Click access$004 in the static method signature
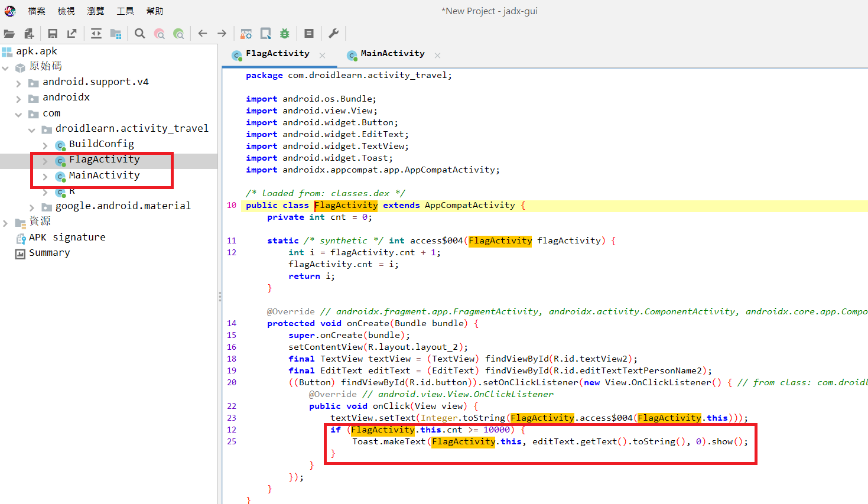This screenshot has width=868, height=504. [437, 240]
